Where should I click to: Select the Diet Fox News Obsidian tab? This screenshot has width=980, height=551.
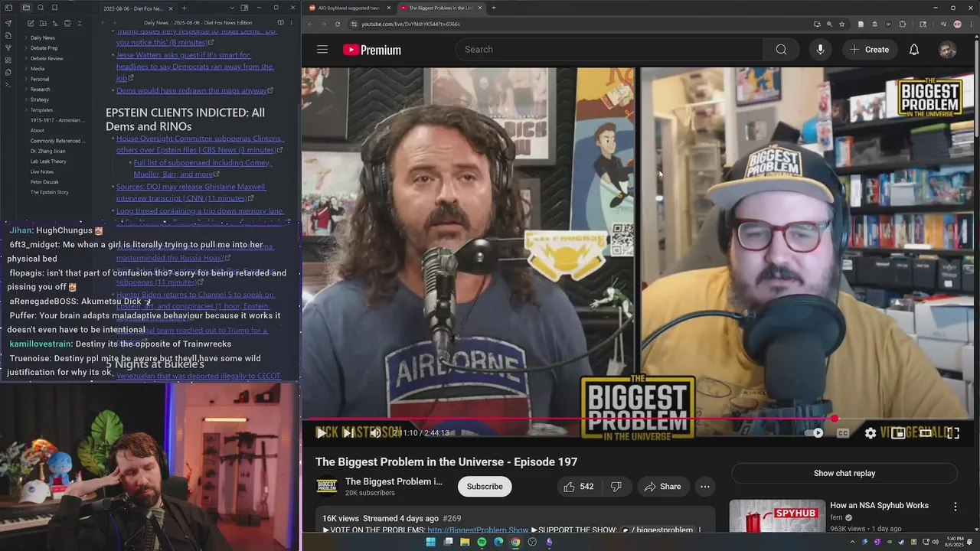click(x=136, y=8)
